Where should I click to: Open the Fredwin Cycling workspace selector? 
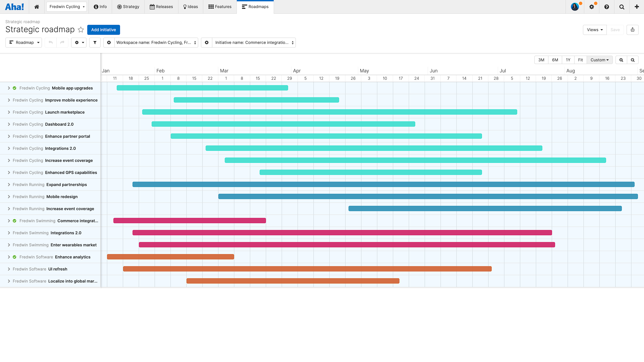(66, 7)
